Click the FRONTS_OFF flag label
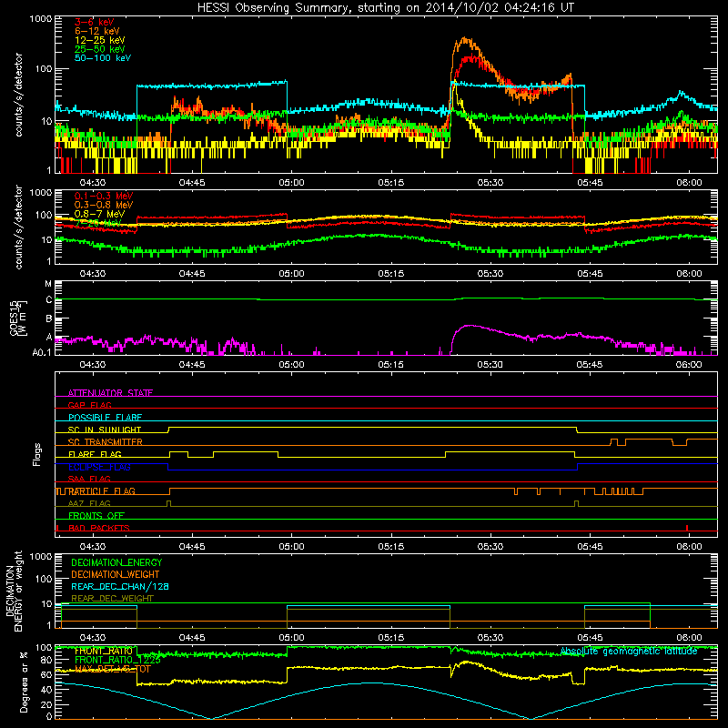The width and height of the screenshot is (728, 728). 96,516
